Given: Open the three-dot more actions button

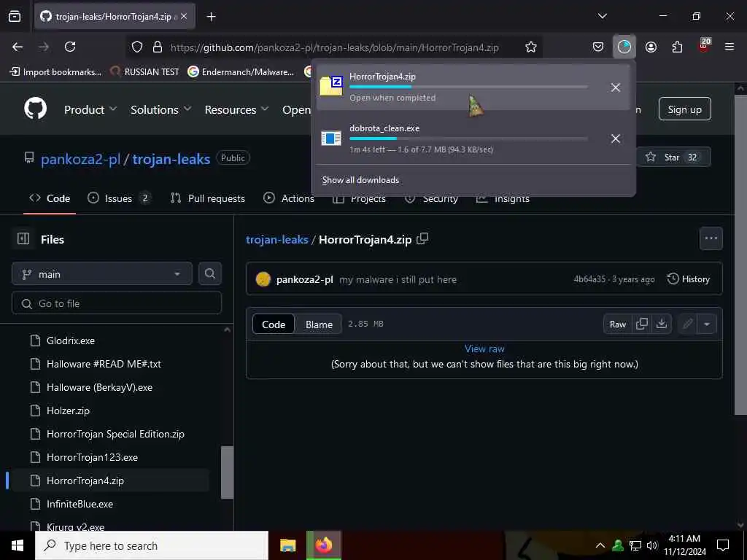Looking at the screenshot, I should tap(711, 238).
